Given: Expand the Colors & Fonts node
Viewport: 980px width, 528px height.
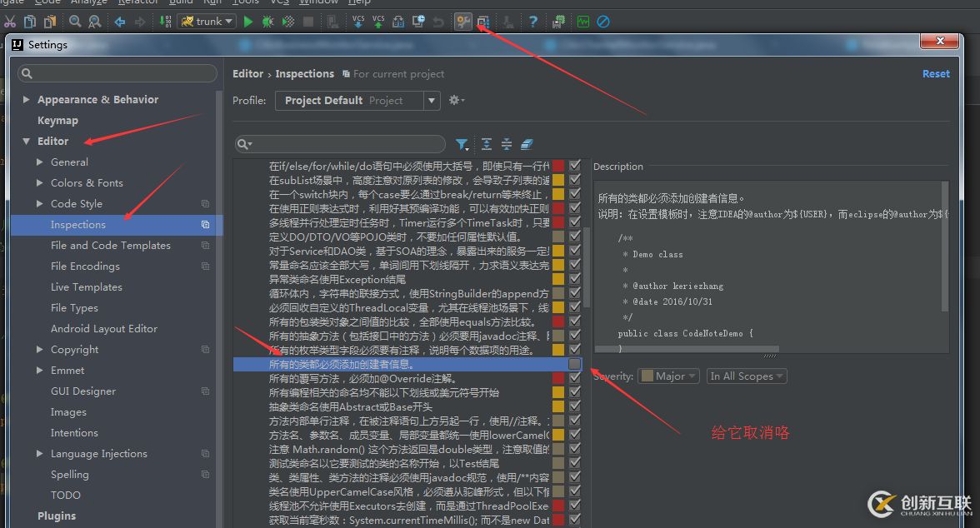Looking at the screenshot, I should point(39,182).
